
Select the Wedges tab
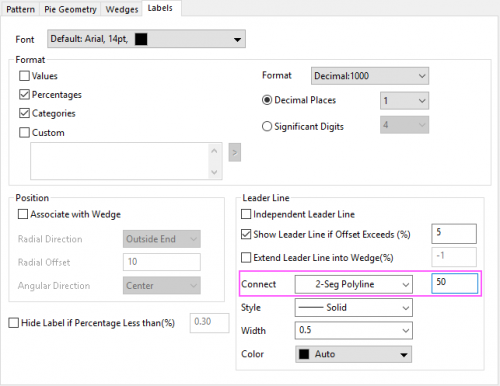point(122,9)
